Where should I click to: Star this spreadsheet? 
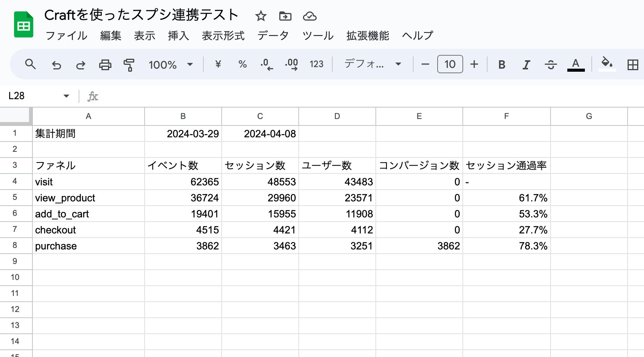click(261, 16)
